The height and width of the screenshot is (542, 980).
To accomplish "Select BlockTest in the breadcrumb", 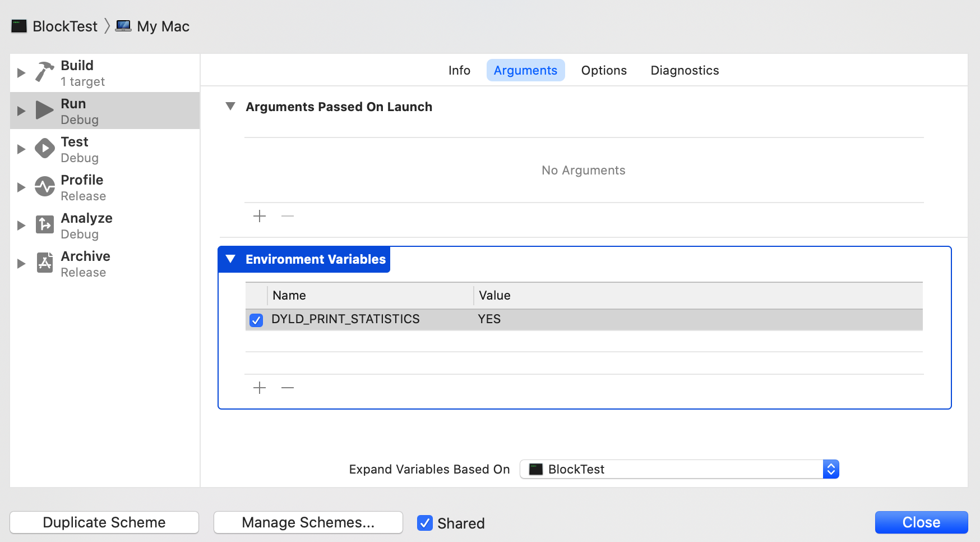I will tap(65, 26).
